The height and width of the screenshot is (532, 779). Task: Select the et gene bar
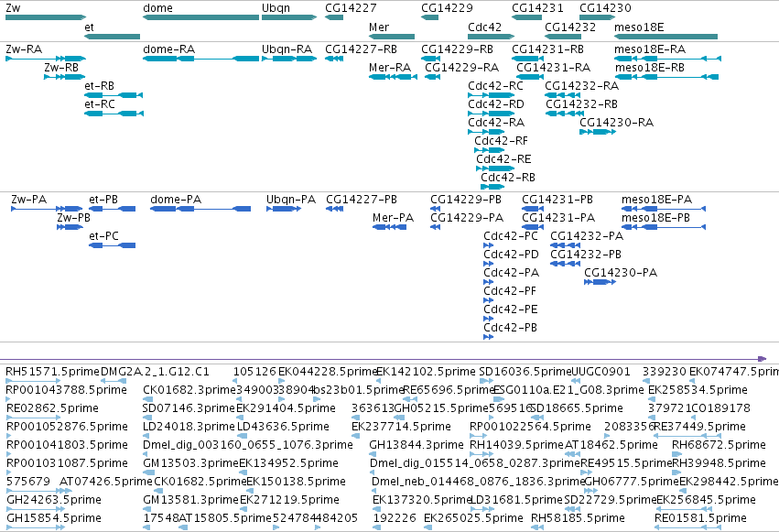113,37
